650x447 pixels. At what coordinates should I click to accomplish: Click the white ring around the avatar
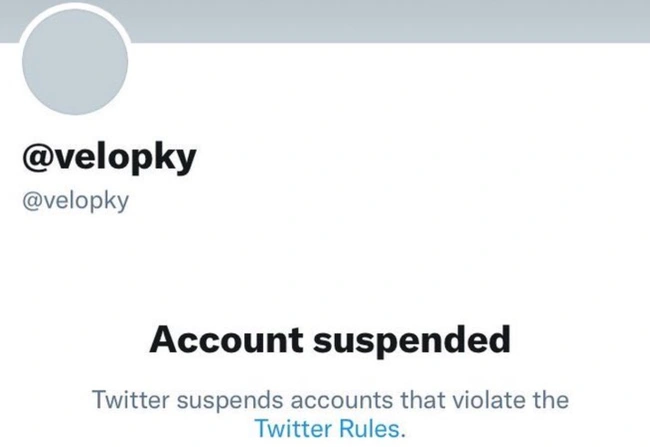coord(129,50)
